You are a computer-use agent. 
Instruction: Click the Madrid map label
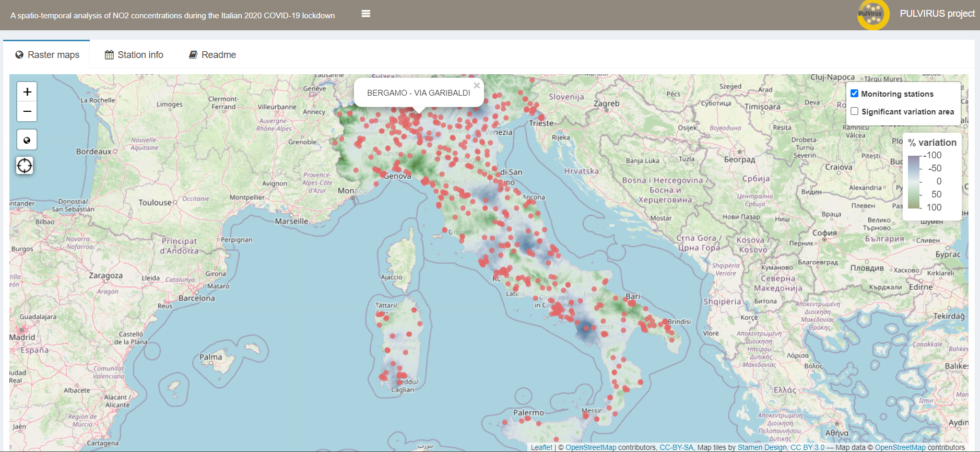pos(22,338)
